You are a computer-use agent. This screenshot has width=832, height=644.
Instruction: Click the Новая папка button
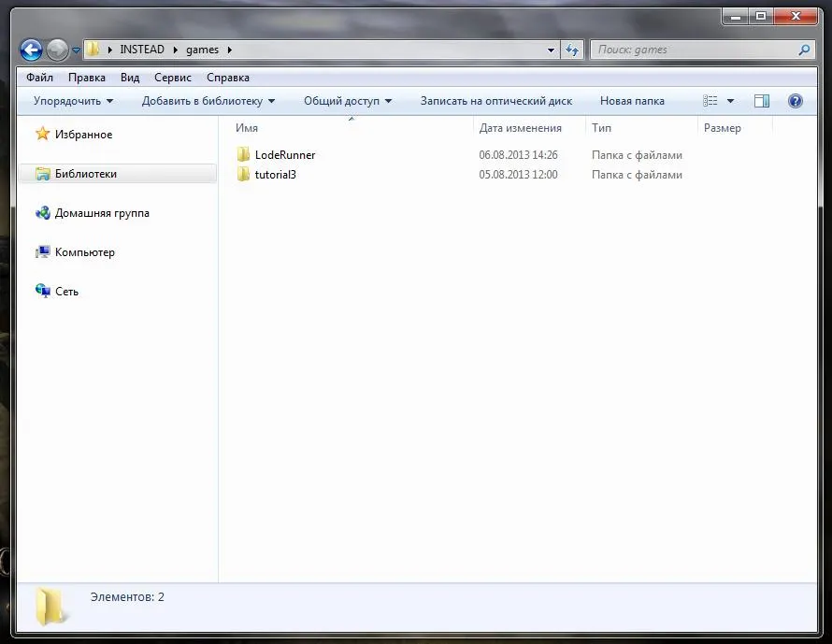[x=632, y=101]
